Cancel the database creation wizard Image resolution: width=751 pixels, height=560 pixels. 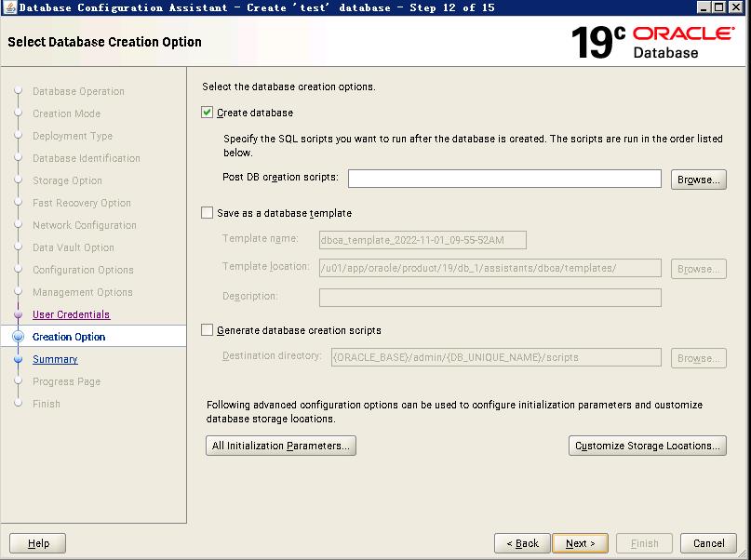(x=708, y=543)
